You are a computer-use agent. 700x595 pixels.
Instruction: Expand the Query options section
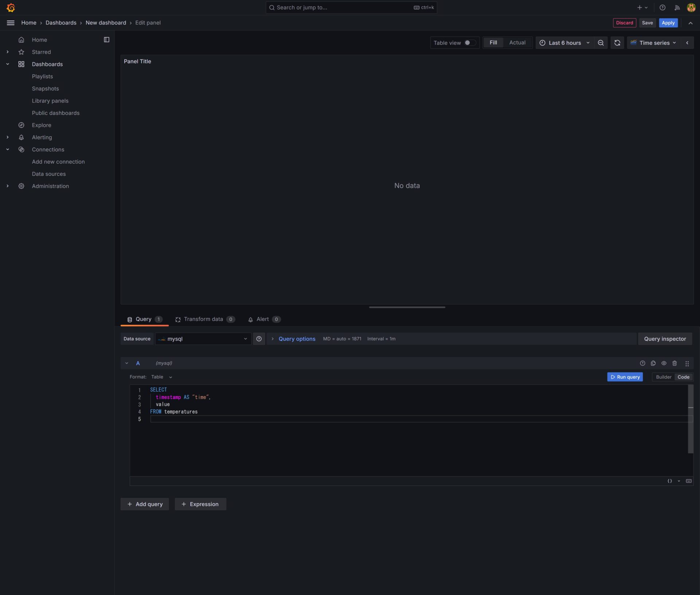[296, 339]
